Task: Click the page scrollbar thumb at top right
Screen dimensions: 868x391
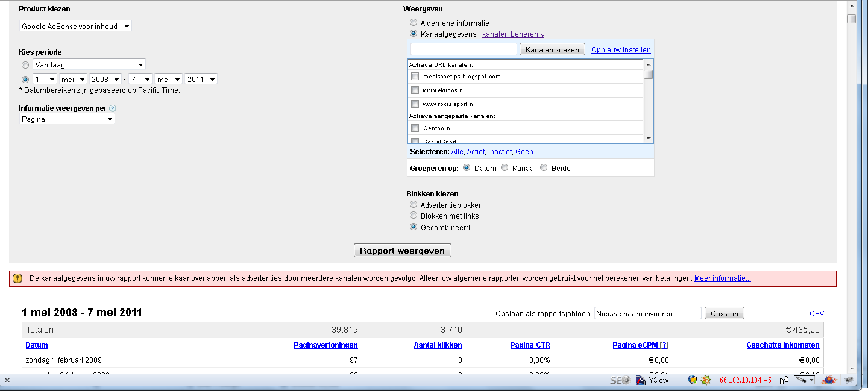Action: point(851,19)
